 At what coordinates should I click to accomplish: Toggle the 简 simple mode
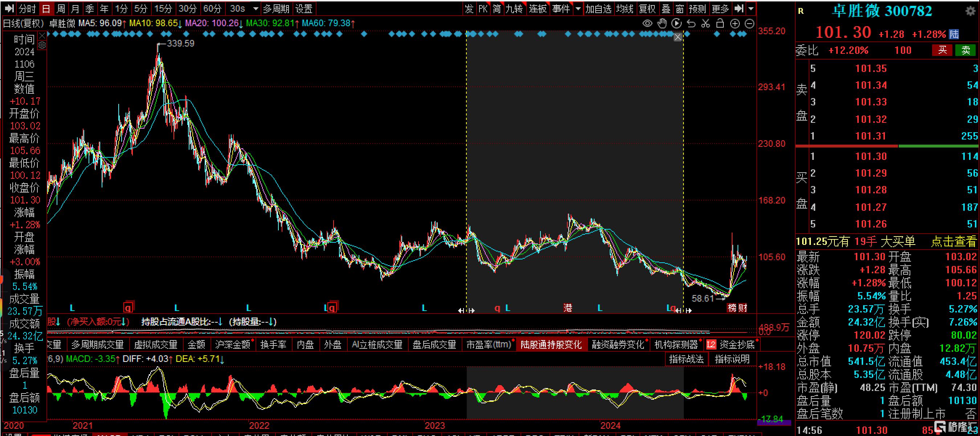(x=497, y=8)
